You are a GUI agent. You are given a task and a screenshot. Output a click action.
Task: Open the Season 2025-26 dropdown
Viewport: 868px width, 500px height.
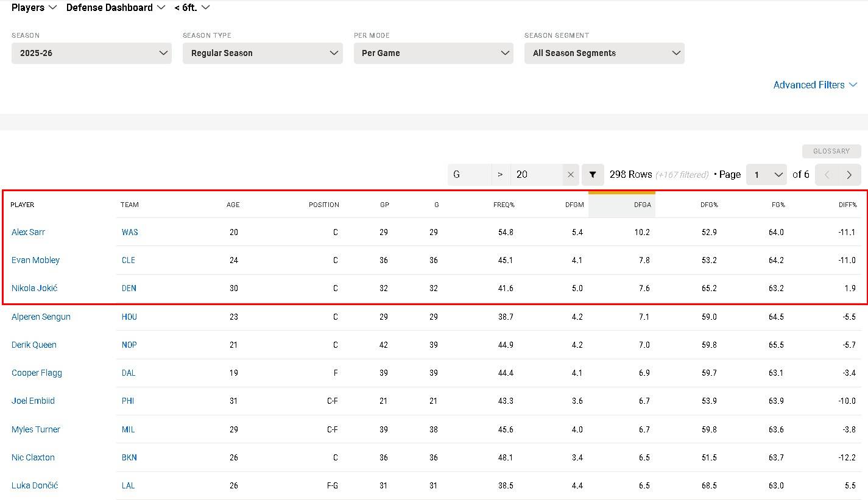coord(91,53)
